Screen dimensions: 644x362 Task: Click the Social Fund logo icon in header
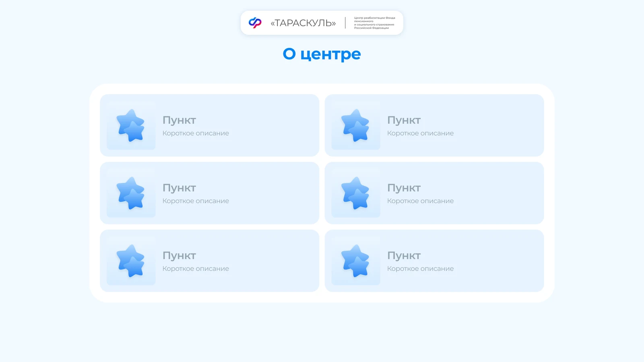click(x=255, y=23)
